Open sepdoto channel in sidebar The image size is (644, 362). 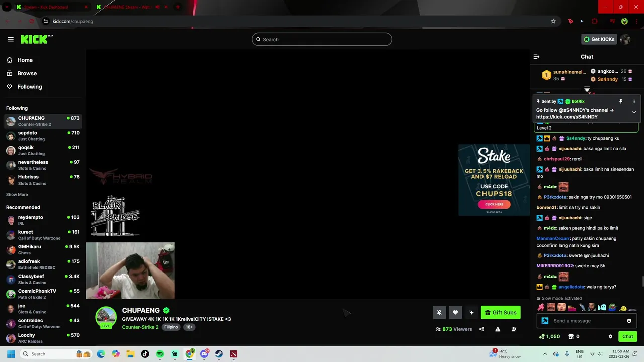pos(43,136)
